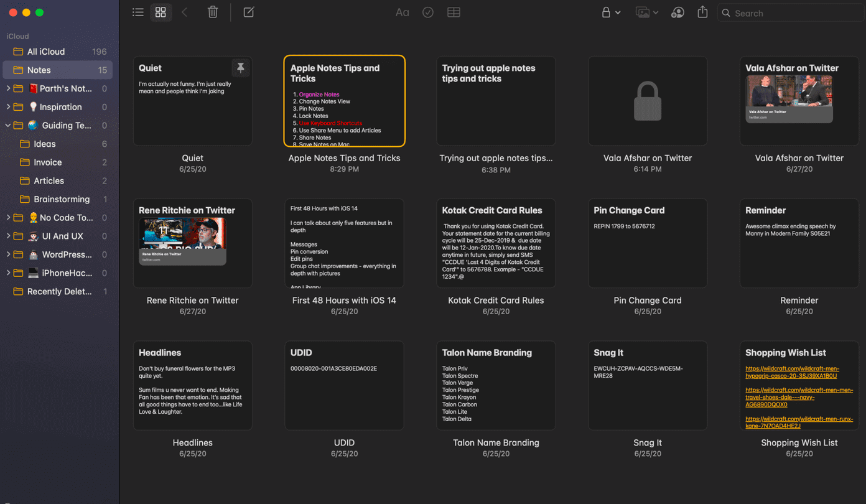Screen dimensions: 866x504
Task: Click the 'Pin Change Card' caption text
Action: pyautogui.click(x=648, y=300)
